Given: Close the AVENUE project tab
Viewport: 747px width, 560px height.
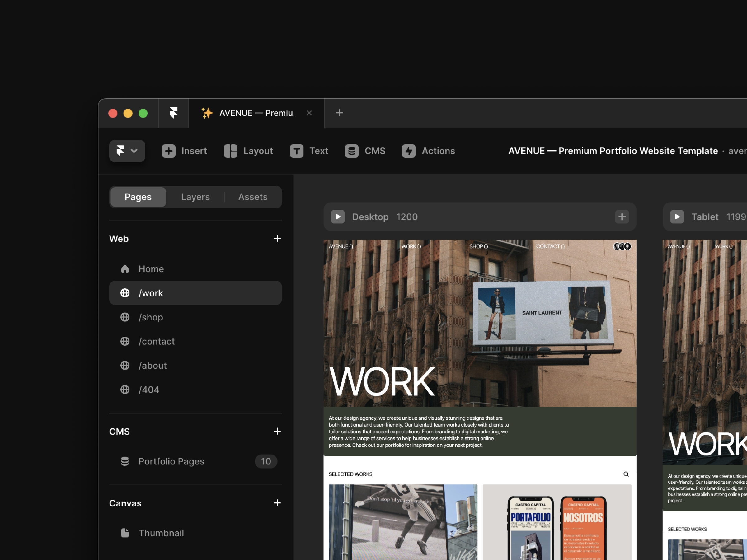Looking at the screenshot, I should pos(309,113).
